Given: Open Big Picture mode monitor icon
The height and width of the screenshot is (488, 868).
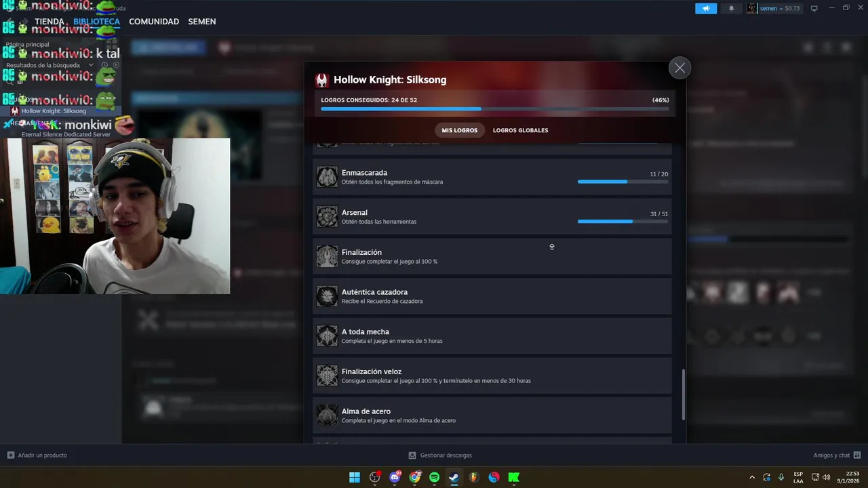Looking at the screenshot, I should [814, 8].
